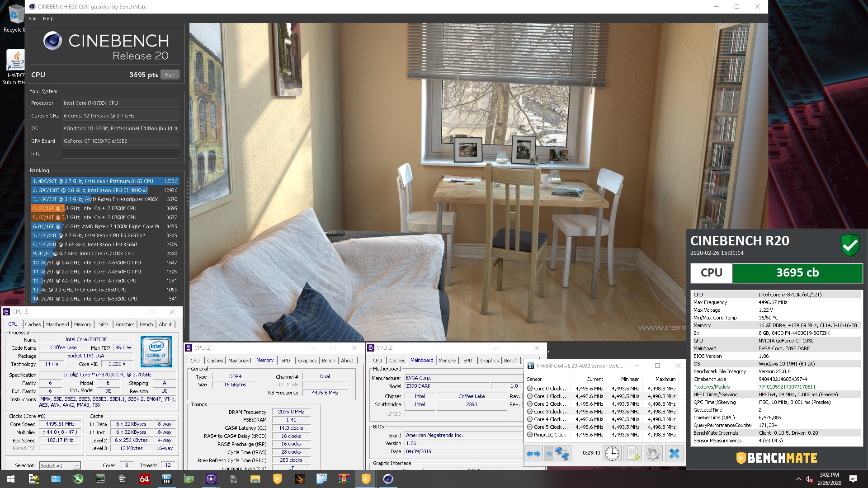Open the Windows Start menu

[x=11, y=479]
